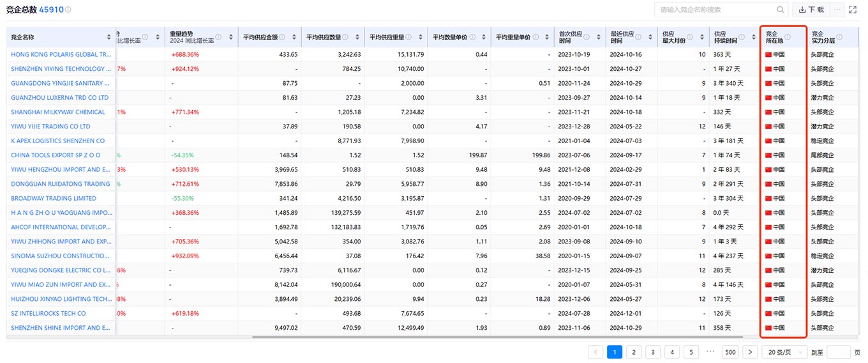Click info icon in 平均供应数量 header

pos(345,37)
